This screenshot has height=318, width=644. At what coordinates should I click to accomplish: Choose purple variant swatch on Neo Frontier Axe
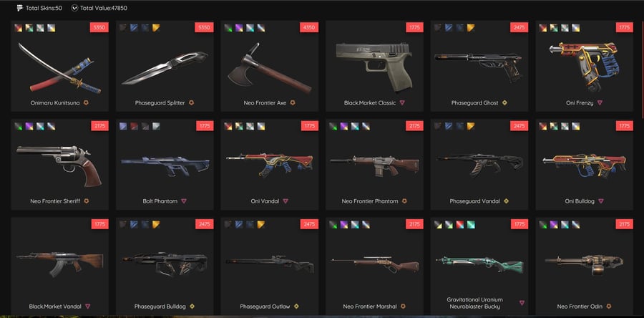pyautogui.click(x=239, y=28)
